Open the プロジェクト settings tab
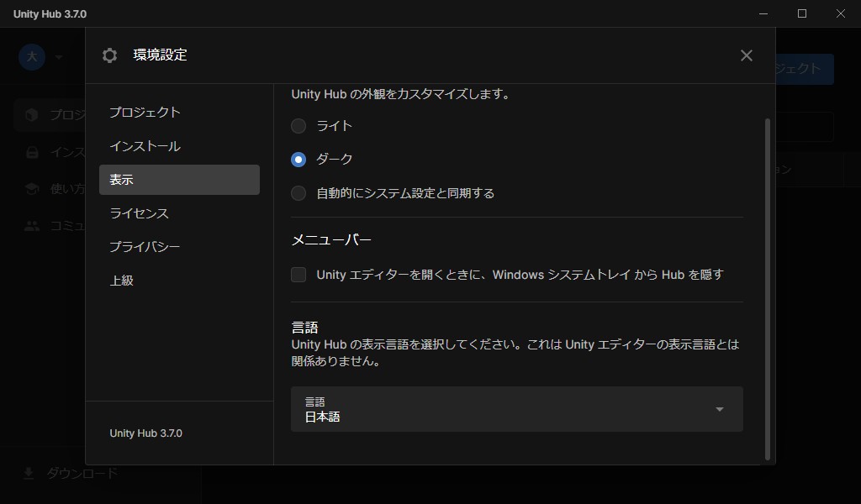The image size is (861, 504). point(145,113)
